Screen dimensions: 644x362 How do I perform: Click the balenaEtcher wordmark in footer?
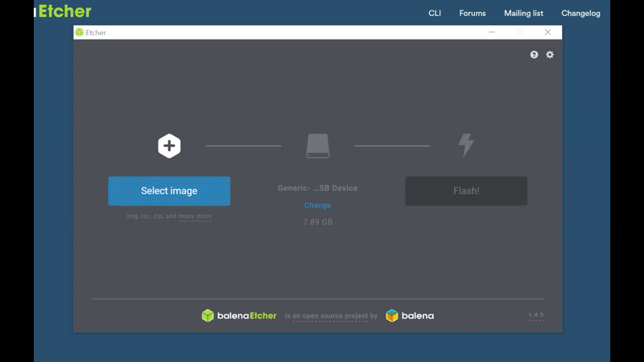(x=247, y=315)
